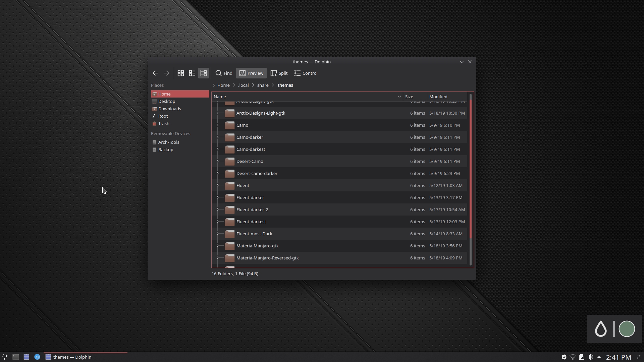Open the Find search bar

[224, 73]
